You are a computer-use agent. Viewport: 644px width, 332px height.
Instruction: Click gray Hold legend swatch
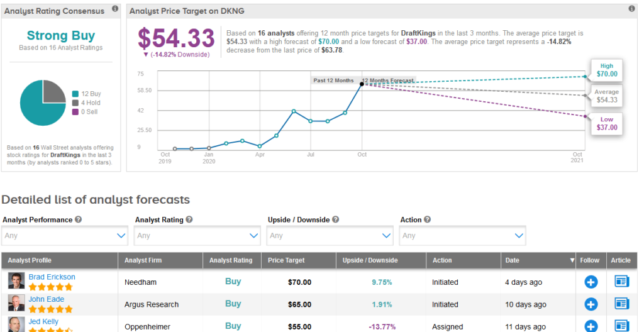(x=75, y=102)
